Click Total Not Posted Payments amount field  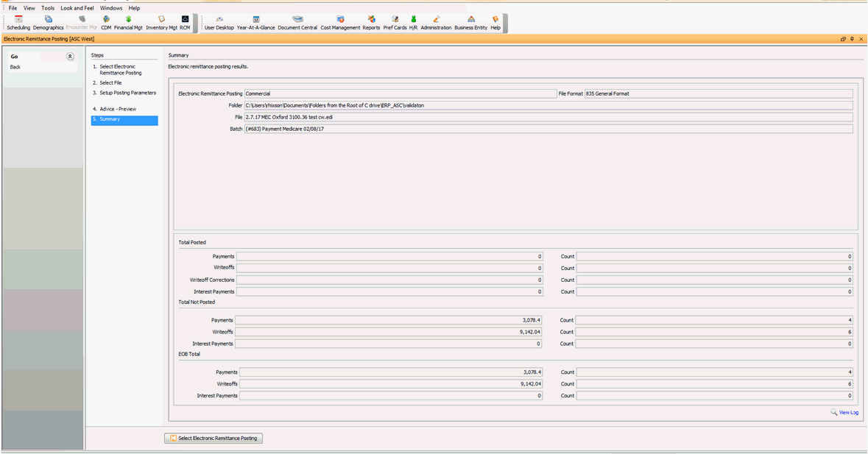pos(389,320)
